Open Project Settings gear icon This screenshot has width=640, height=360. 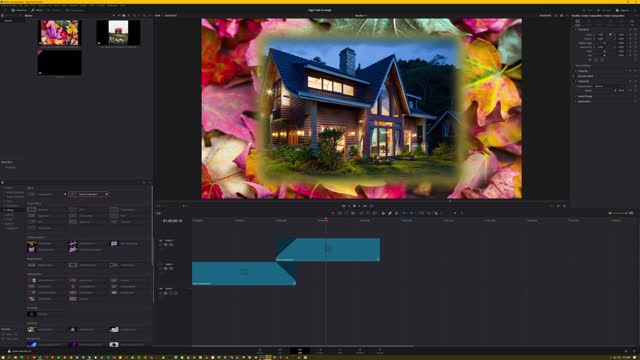tap(633, 351)
